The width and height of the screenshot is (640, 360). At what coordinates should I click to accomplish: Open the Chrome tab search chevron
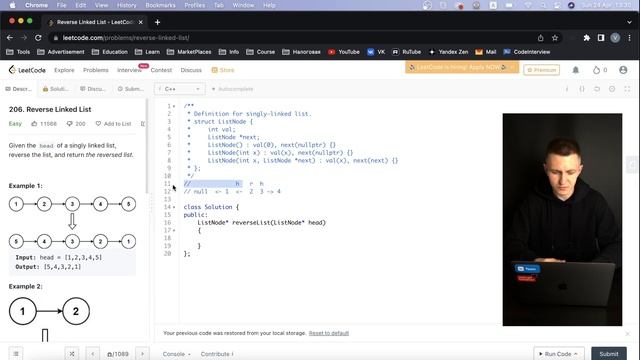629,22
